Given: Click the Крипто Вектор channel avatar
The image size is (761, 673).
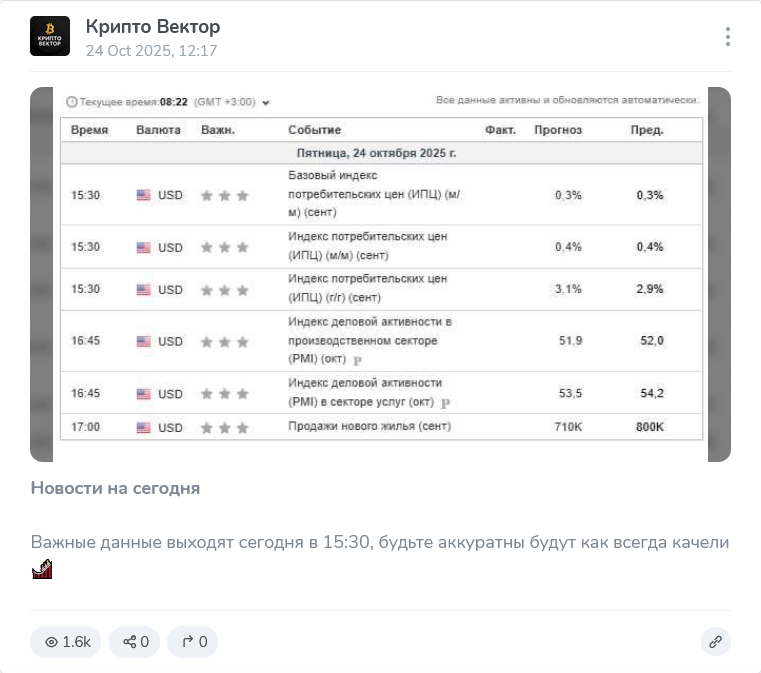Looking at the screenshot, I should coord(50,36).
